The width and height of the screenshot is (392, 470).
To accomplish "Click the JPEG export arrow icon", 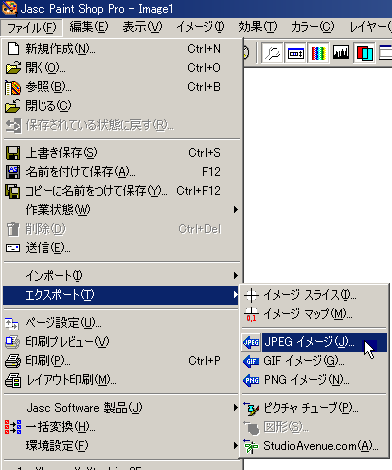I will point(251,342).
